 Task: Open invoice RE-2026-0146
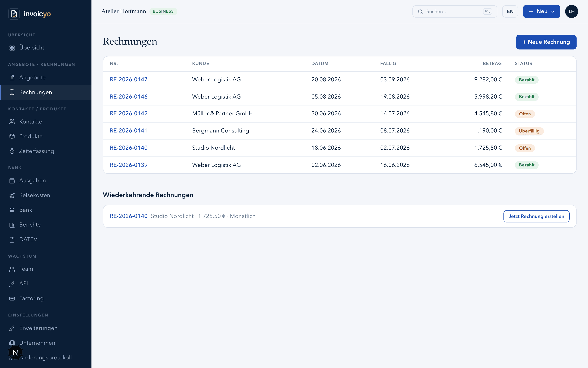[129, 97]
